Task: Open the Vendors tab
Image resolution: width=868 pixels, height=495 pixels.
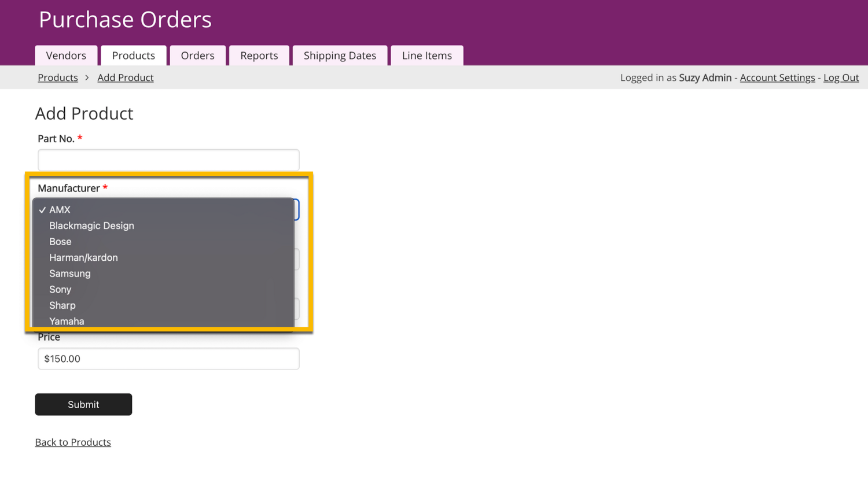Action: (x=66, y=56)
